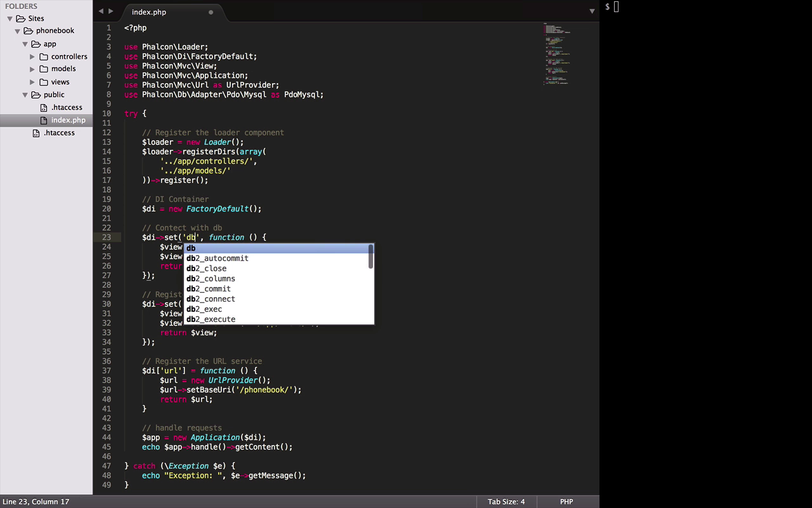This screenshot has height=508, width=812.
Task: Expand the views folder arrow
Action: pyautogui.click(x=32, y=82)
